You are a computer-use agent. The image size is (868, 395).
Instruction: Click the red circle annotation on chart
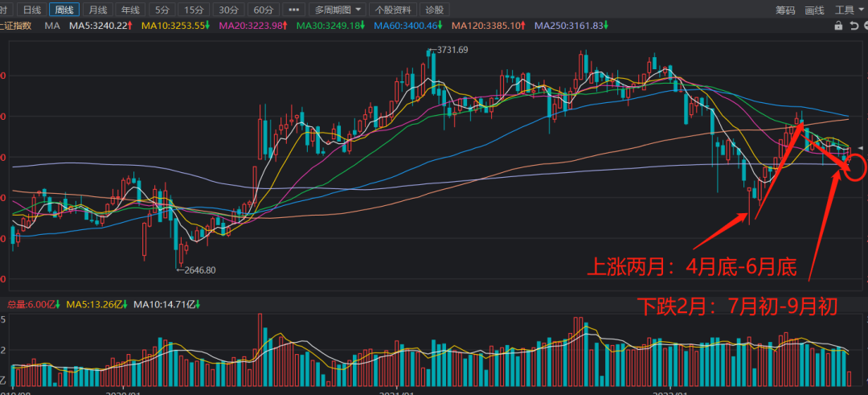click(856, 167)
